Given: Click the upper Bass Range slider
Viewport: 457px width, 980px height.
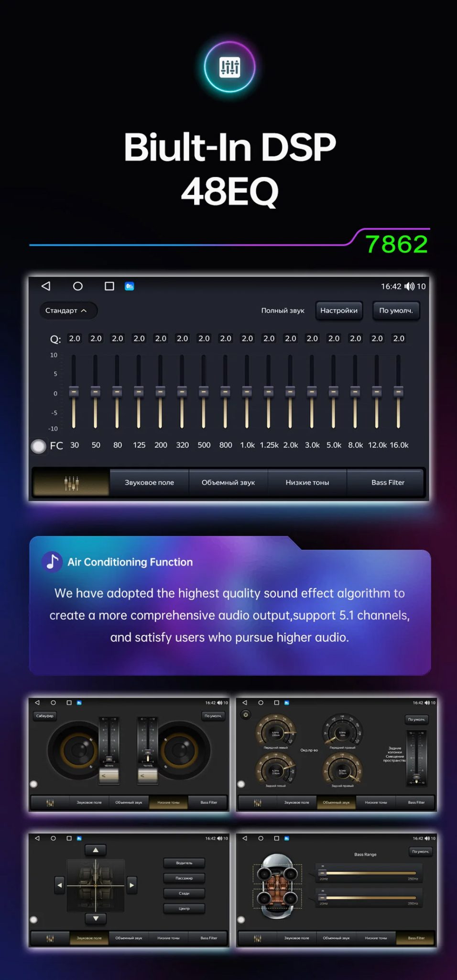Looking at the screenshot, I should (x=367, y=873).
